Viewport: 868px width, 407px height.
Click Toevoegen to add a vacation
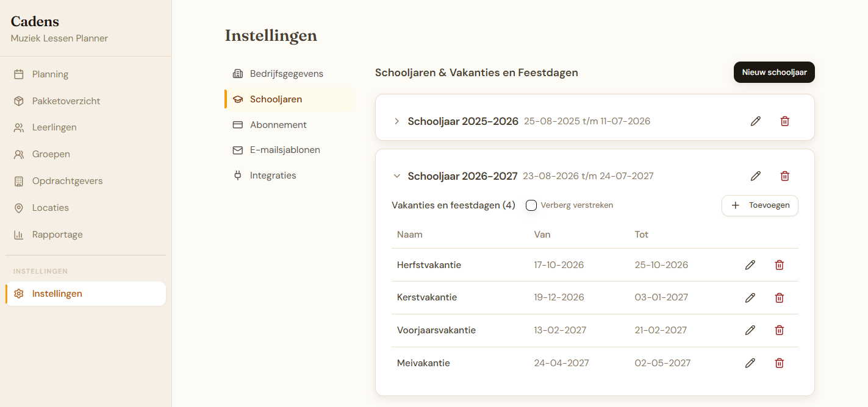click(x=759, y=205)
